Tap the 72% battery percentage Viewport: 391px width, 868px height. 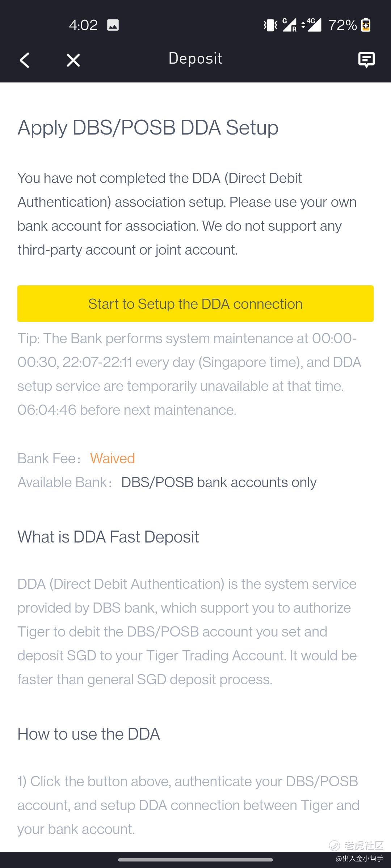click(x=342, y=25)
